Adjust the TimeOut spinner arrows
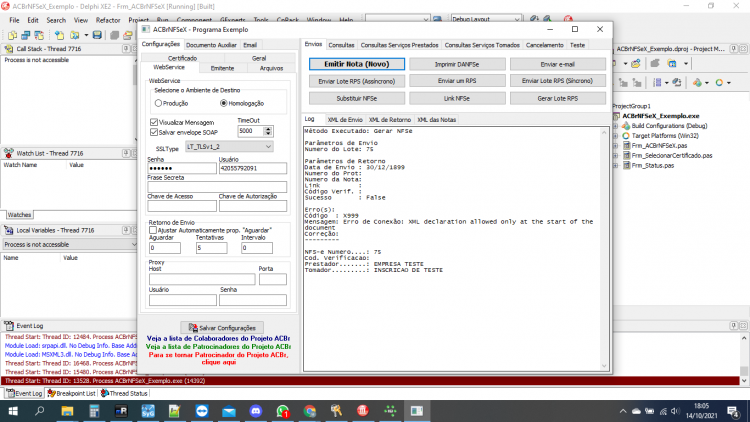The height and width of the screenshot is (422, 750). 268,131
